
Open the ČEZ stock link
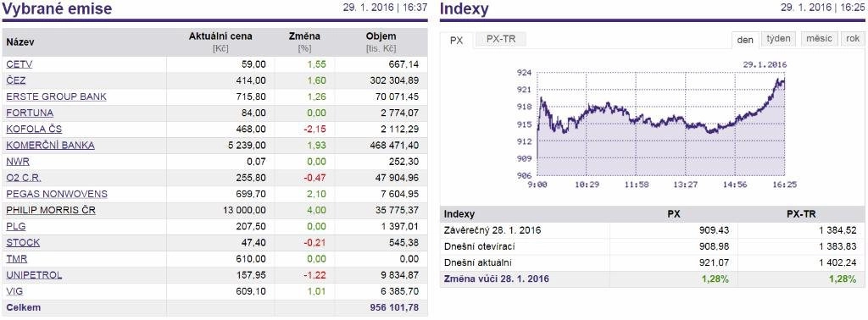(x=16, y=80)
